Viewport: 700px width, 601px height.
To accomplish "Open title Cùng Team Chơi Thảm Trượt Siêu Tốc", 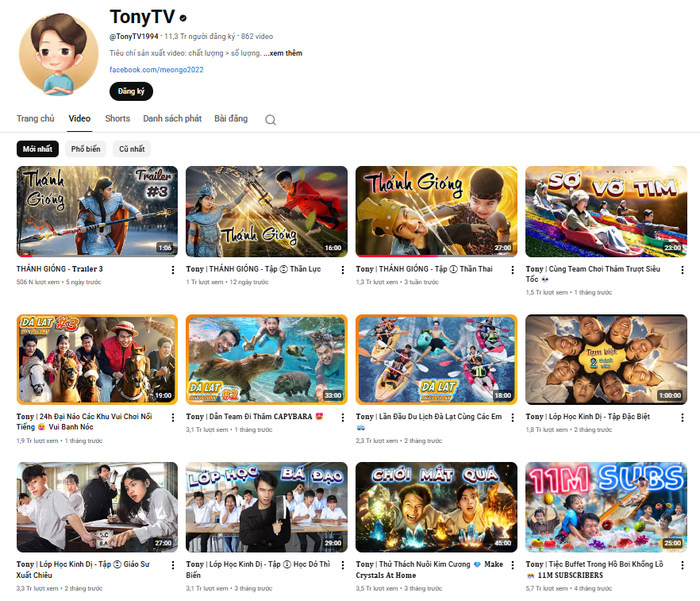I will tap(593, 274).
